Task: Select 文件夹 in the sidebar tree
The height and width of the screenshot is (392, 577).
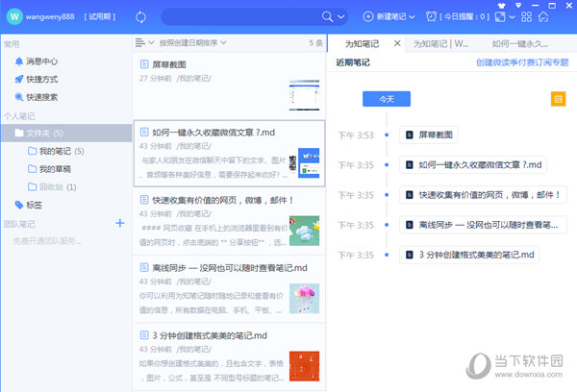Action: (x=43, y=133)
